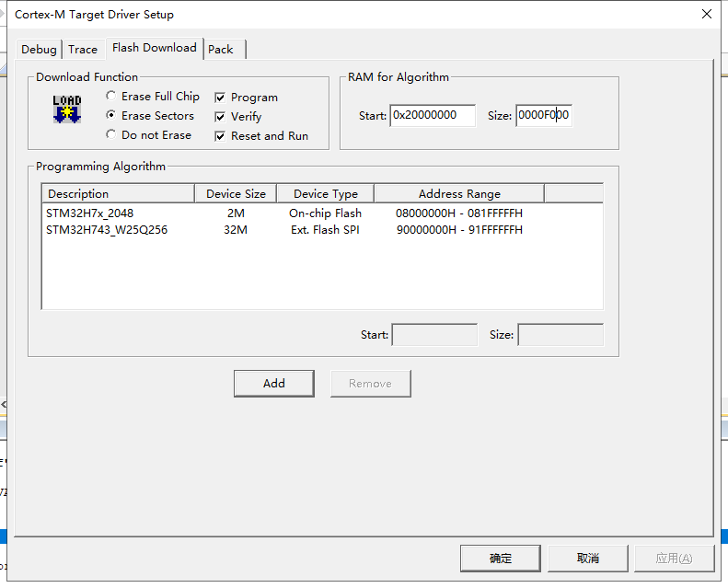Viewport: 728px width, 588px height.
Task: Switch to the Pack tab
Action: pos(221,50)
